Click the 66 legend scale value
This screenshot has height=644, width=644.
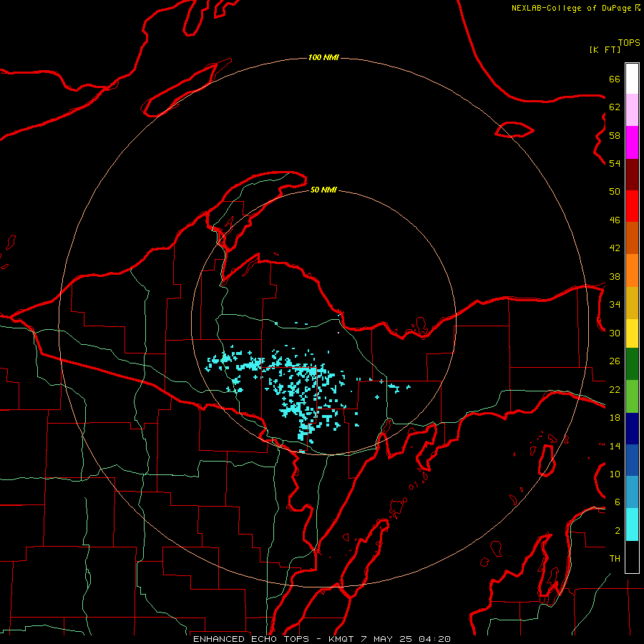click(x=615, y=79)
